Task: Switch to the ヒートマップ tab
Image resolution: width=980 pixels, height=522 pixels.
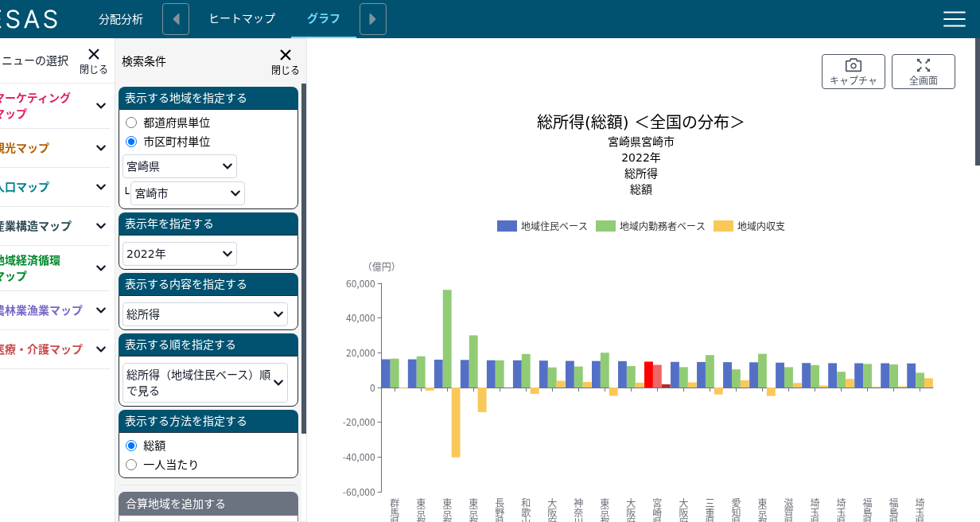Action: click(242, 19)
